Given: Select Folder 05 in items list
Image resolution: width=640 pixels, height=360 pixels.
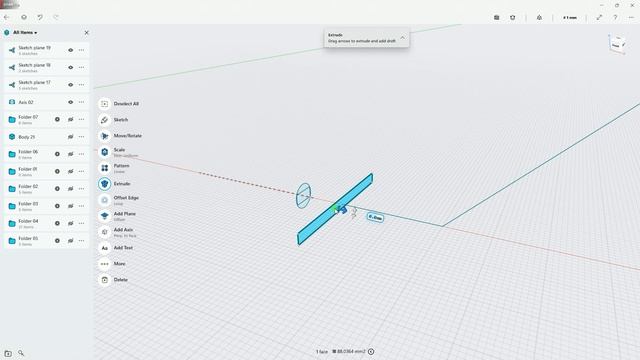Looking at the screenshot, I should tap(46, 241).
